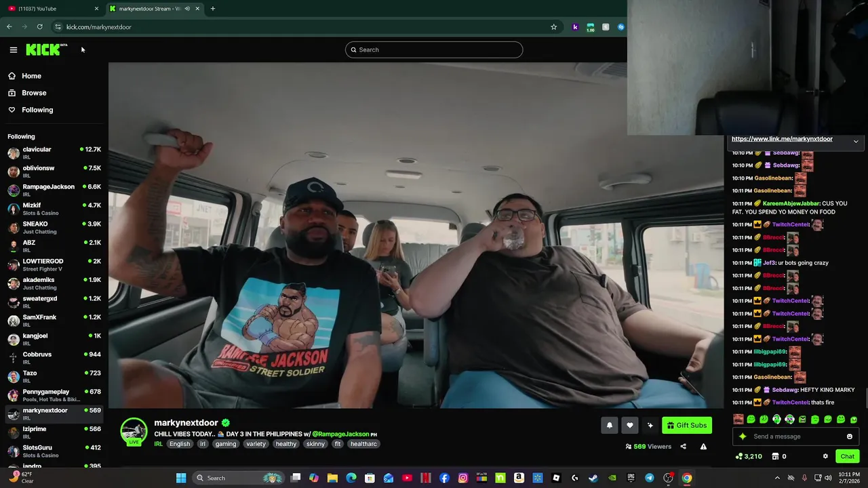
Task: Report stream using warning triangle icon
Action: 703,447
